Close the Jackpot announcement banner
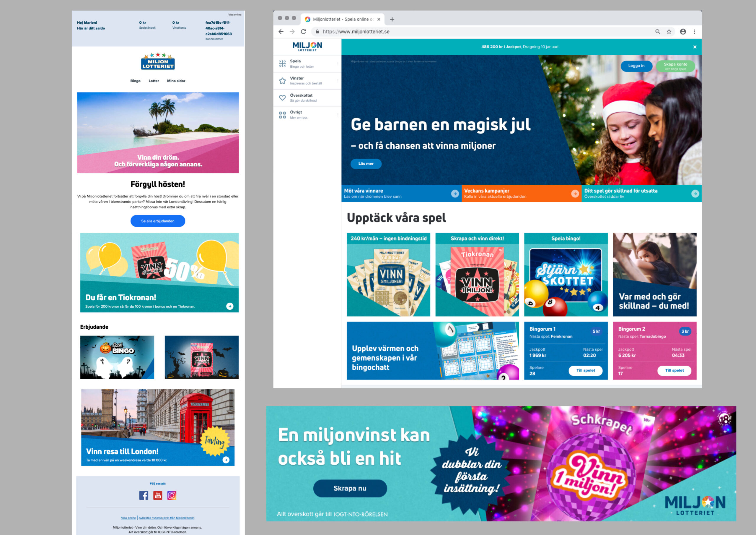756x535 pixels. [x=695, y=47]
